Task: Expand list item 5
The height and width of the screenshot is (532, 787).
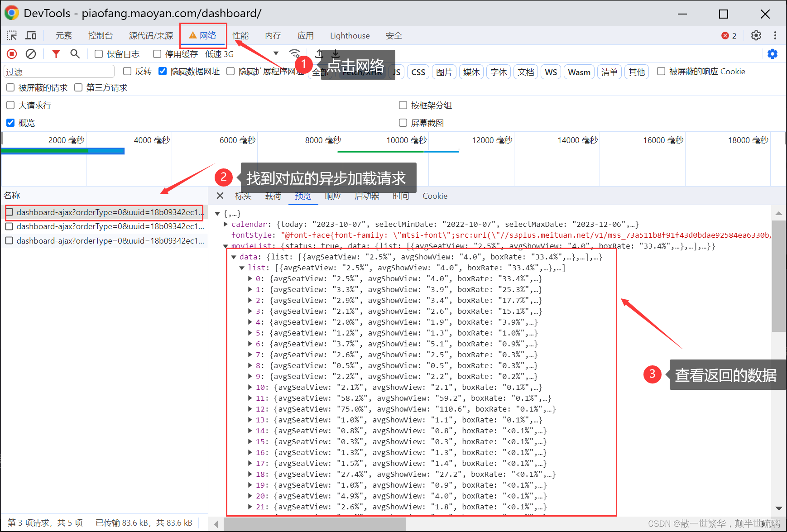Action: click(250, 333)
